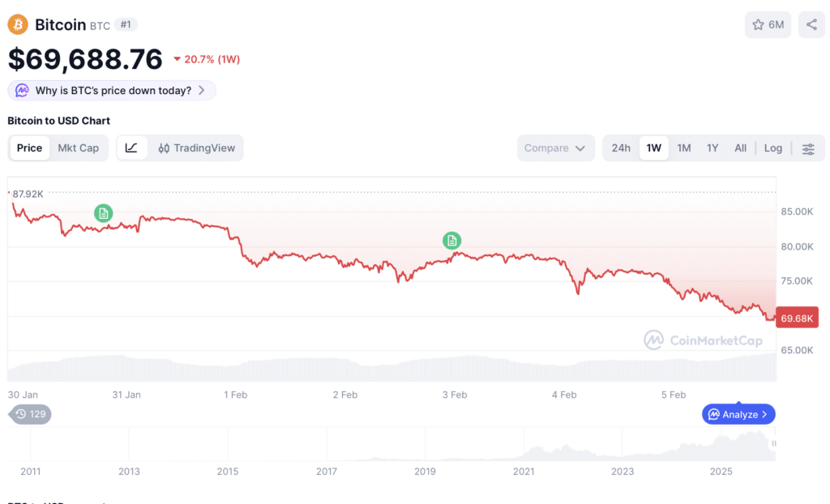830x504 pixels.
Task: Select the 1M time range
Action: (684, 148)
